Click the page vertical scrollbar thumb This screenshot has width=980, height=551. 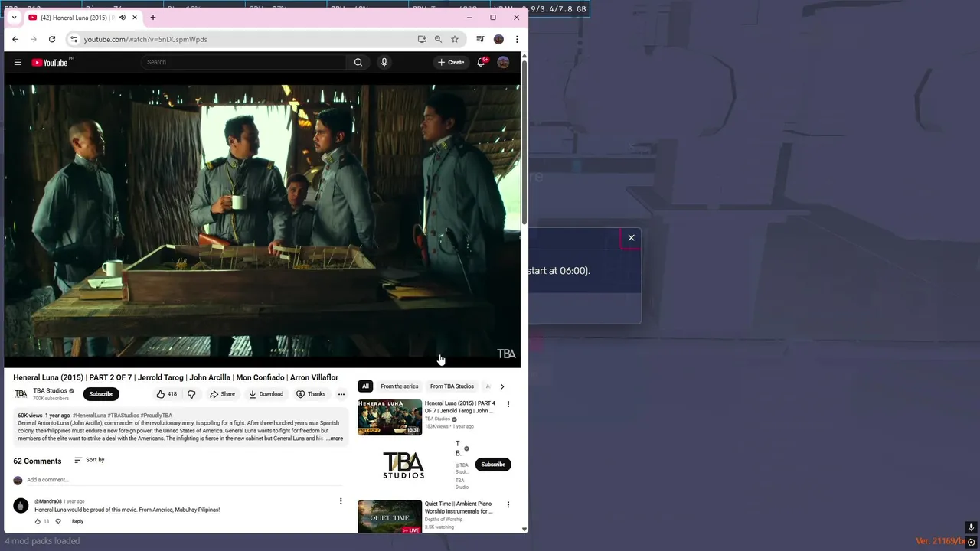[x=524, y=142]
